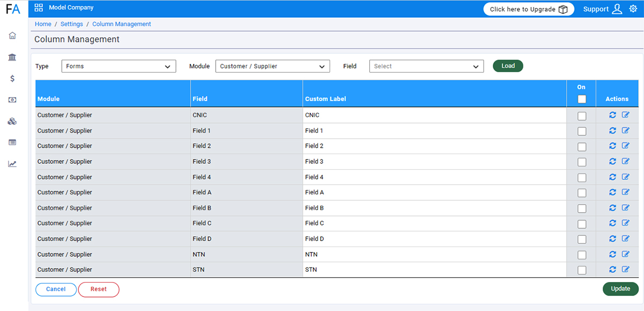Click the refresh icon in the Field 2 row

point(612,146)
